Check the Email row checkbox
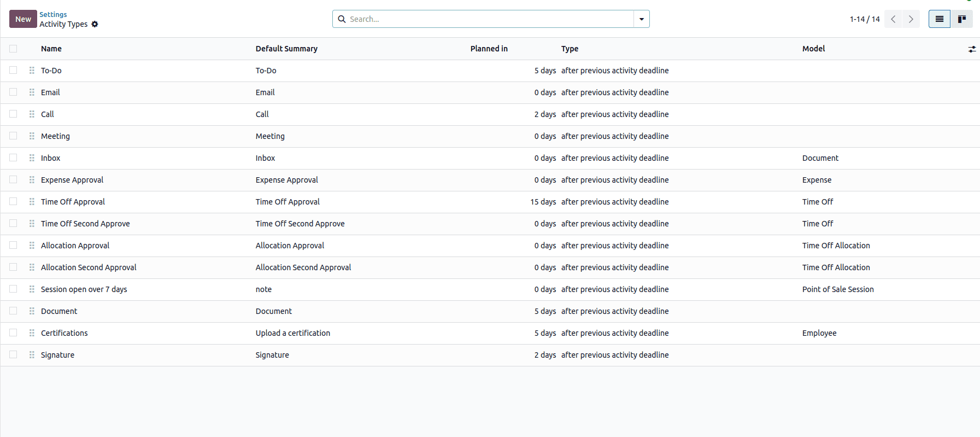 13,92
